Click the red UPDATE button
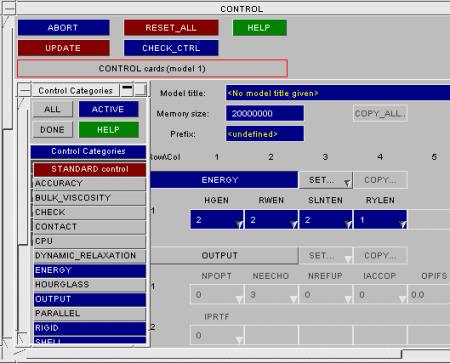The image size is (450, 363). pos(63,48)
